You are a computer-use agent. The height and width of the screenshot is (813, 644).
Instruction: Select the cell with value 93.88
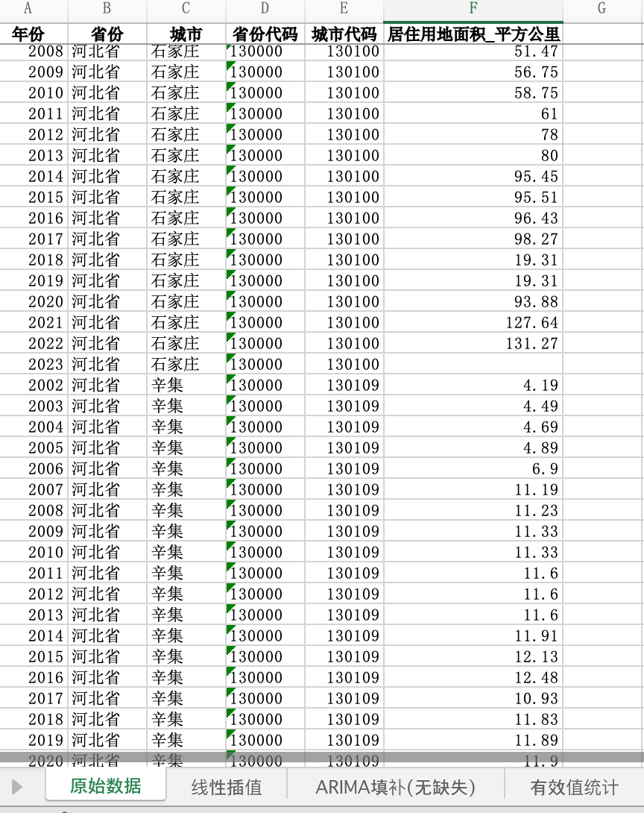click(x=473, y=301)
